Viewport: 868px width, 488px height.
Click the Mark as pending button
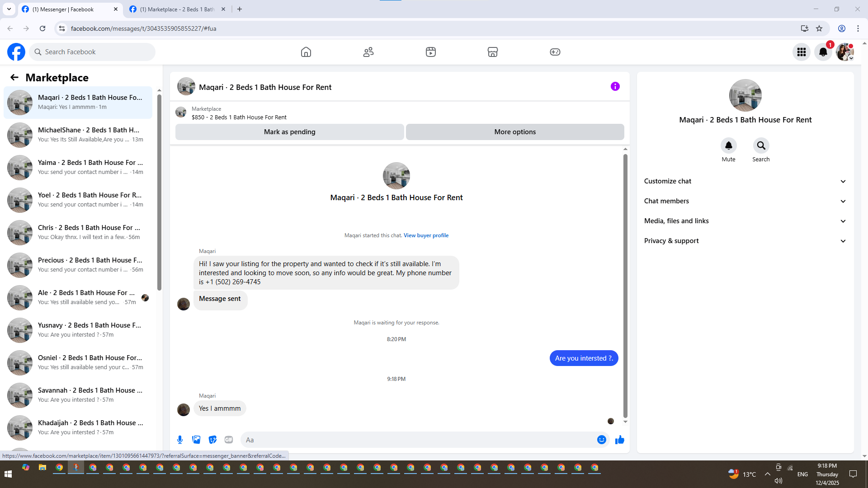pyautogui.click(x=289, y=132)
